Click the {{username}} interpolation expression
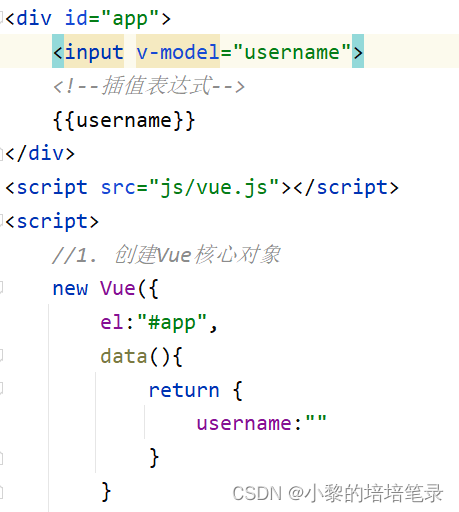The width and height of the screenshot is (459, 512). pyautogui.click(x=124, y=120)
